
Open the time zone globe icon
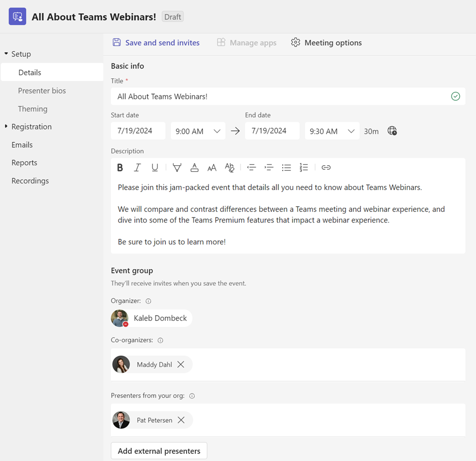[392, 131]
